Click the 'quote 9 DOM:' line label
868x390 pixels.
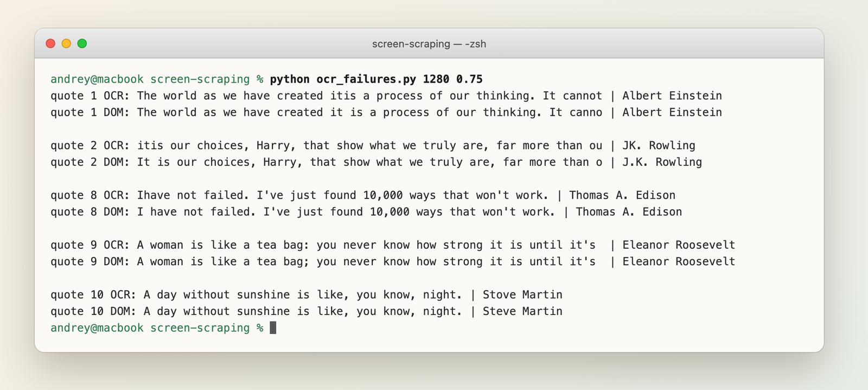[x=90, y=262]
